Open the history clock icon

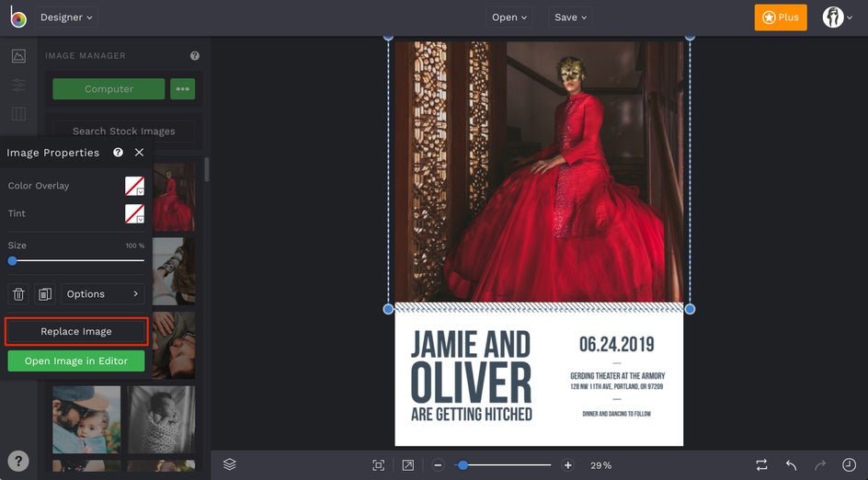click(849, 465)
